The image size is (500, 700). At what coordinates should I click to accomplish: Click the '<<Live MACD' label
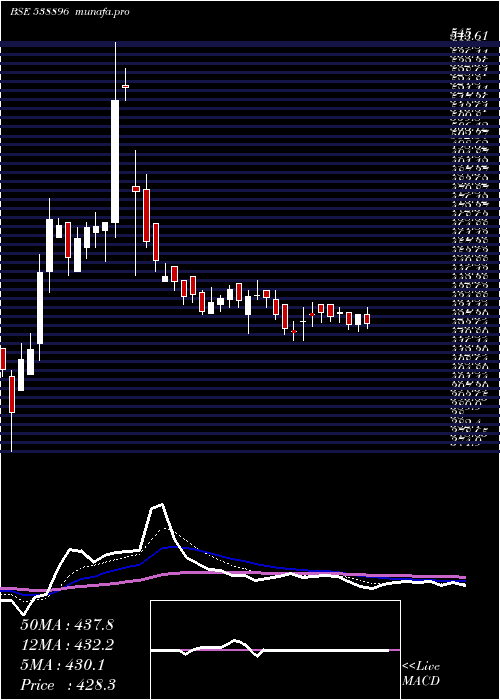point(421,674)
